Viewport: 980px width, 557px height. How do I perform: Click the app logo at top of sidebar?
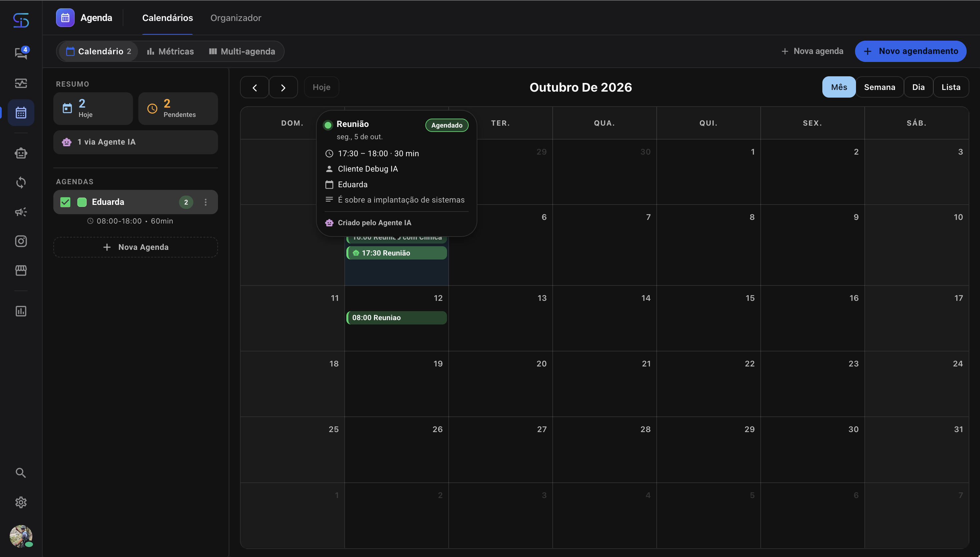coord(21,20)
